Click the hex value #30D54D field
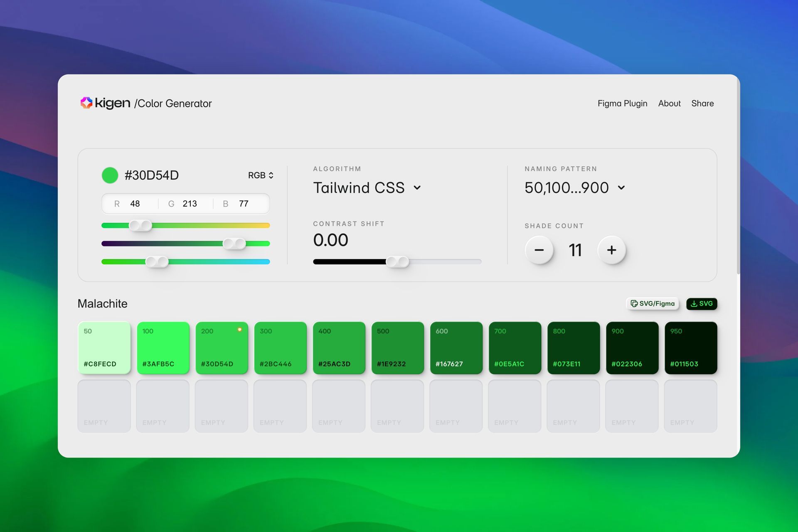This screenshot has width=798, height=532. click(x=152, y=175)
